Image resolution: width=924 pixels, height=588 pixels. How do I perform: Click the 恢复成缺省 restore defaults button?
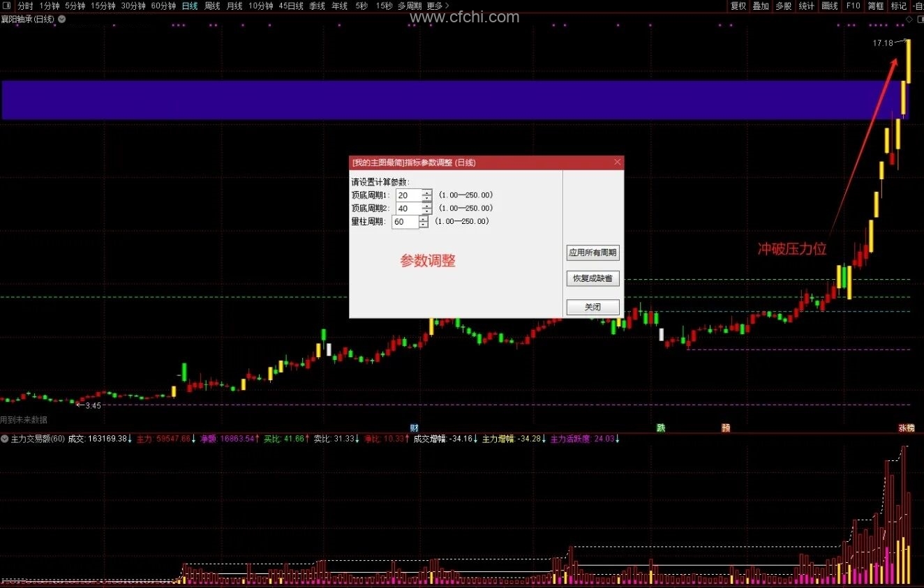(593, 278)
